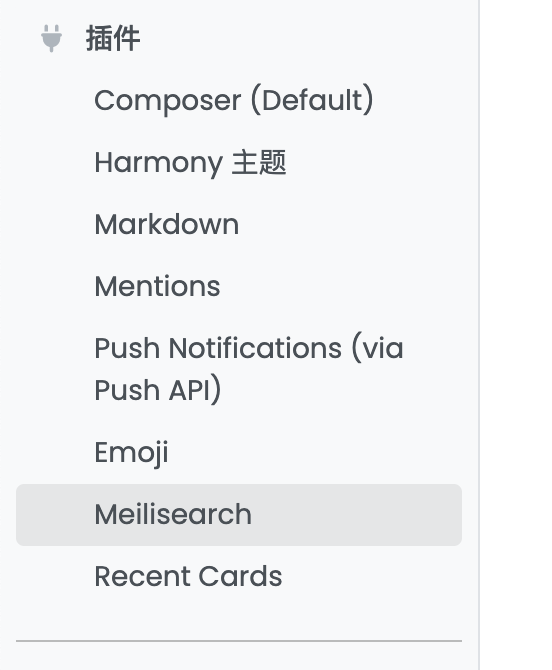Click the Emoji text link

coord(131,453)
